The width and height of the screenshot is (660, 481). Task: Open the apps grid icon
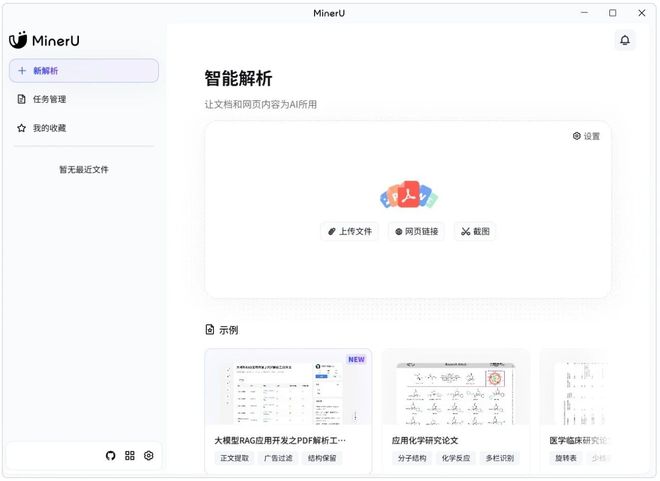point(130,456)
